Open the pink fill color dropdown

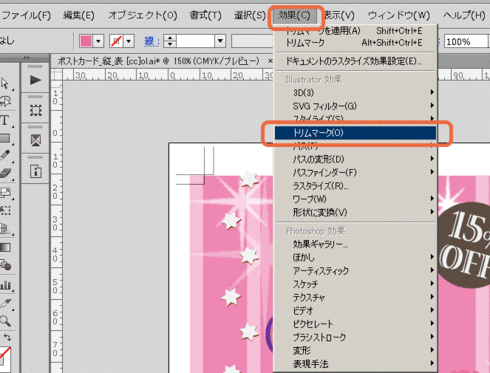(x=98, y=42)
